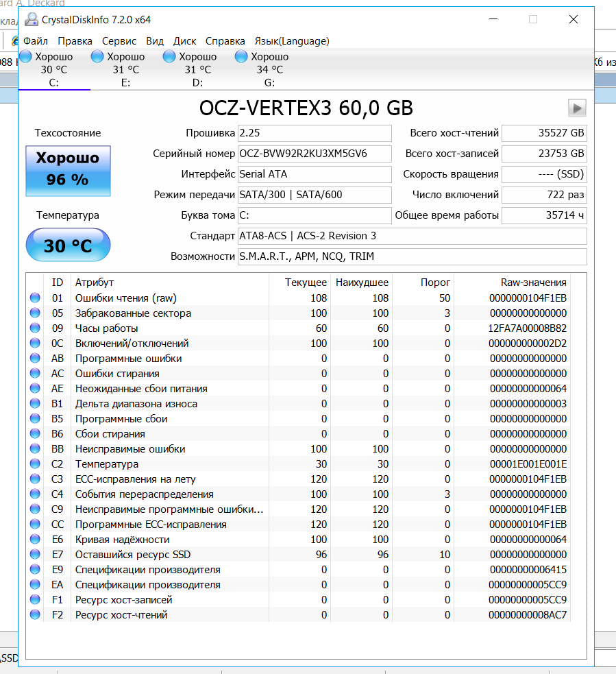Viewport: 616px width, 674px height.
Task: Click status icon for attribute 0C row
Action: pyautogui.click(x=35, y=343)
